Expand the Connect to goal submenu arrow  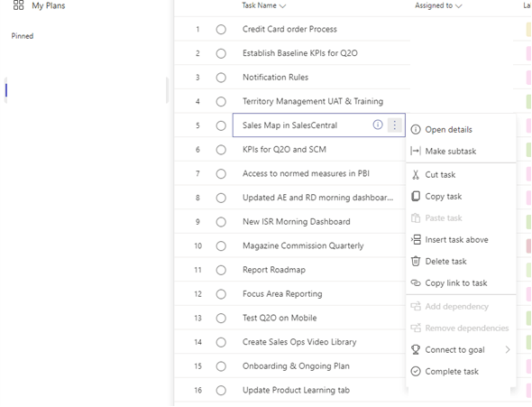508,349
